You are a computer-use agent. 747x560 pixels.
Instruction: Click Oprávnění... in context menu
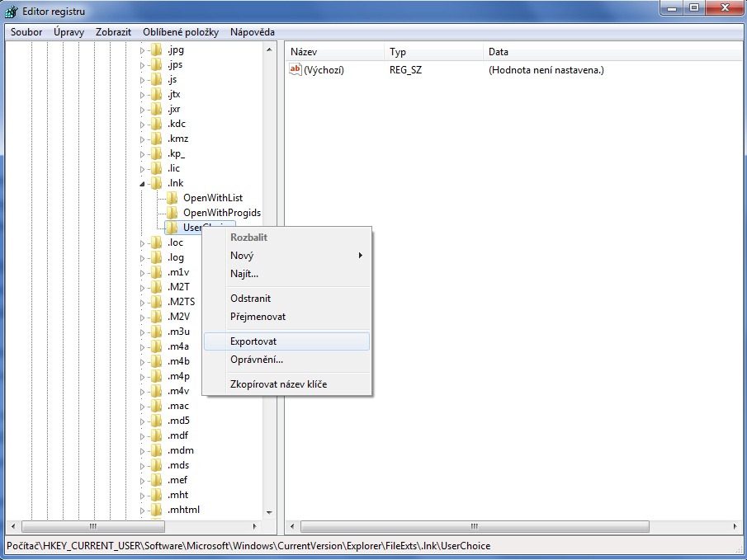pos(256,360)
